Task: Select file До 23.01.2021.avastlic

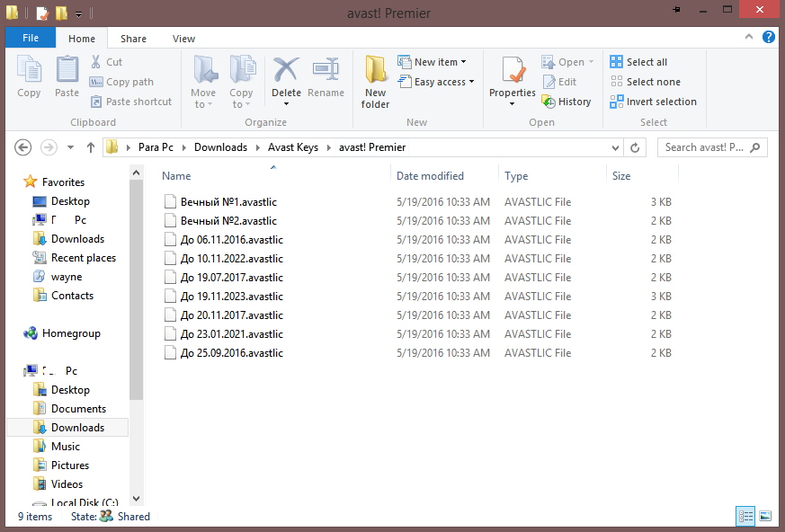Action: [x=231, y=334]
